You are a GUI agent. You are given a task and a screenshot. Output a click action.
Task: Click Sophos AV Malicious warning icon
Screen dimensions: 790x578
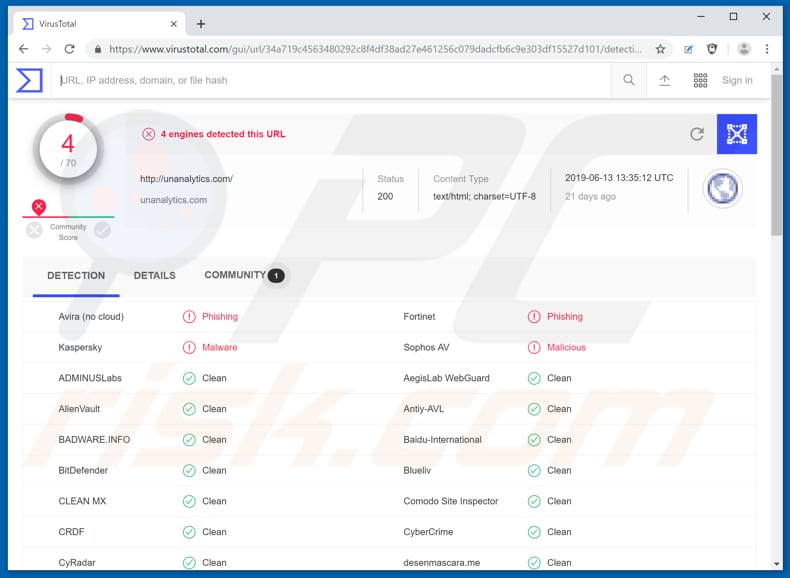(534, 347)
